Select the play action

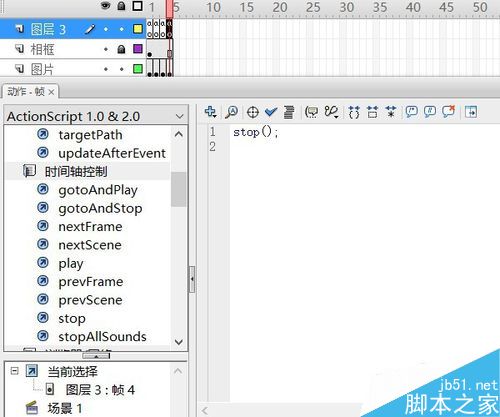tap(71, 263)
